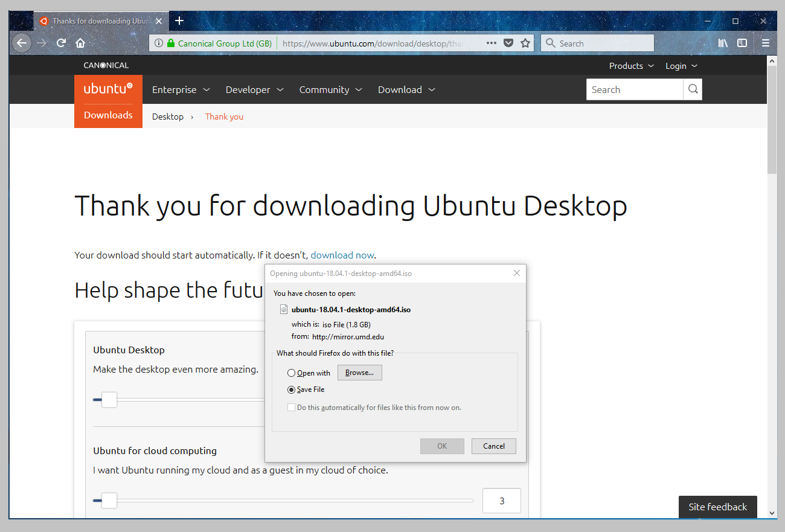This screenshot has width=785, height=532.
Task: Click the Thank you breadcrumb
Action: coord(224,117)
